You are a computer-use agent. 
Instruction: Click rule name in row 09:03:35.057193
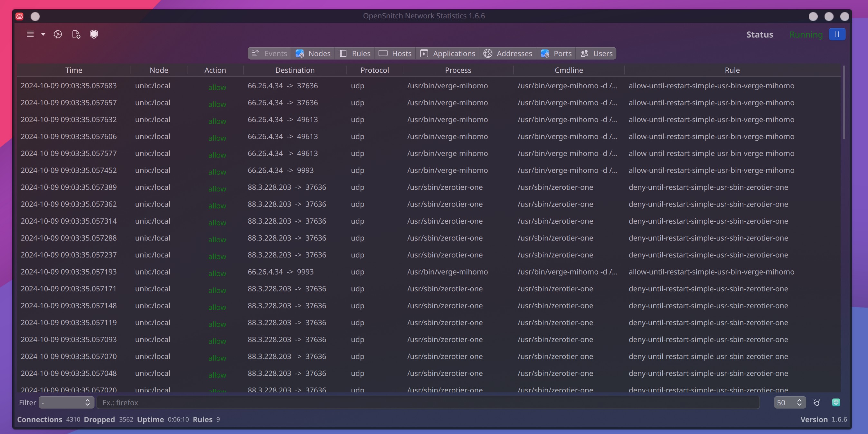click(x=711, y=272)
